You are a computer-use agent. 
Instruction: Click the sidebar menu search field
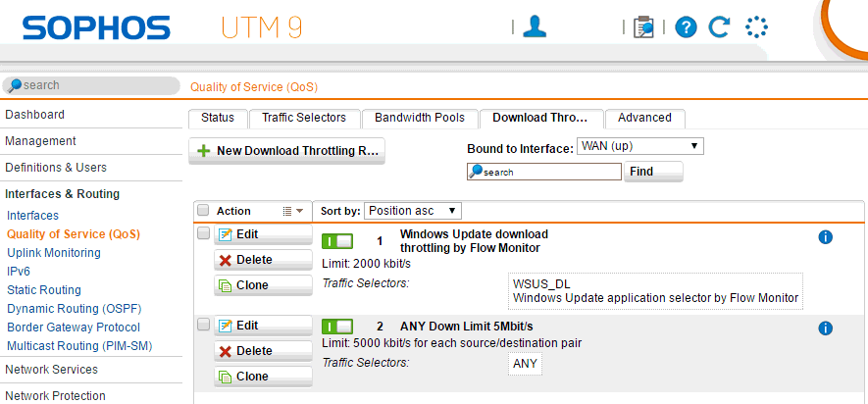click(91, 85)
